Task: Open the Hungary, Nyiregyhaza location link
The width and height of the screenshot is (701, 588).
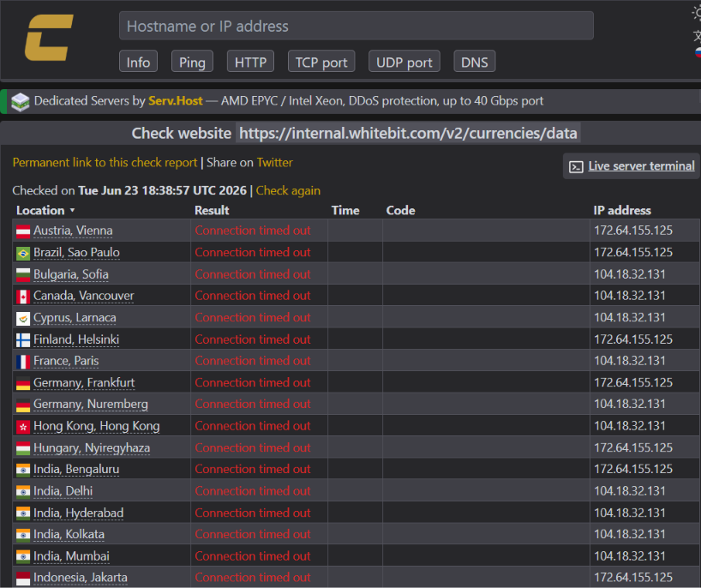Action: click(92, 448)
